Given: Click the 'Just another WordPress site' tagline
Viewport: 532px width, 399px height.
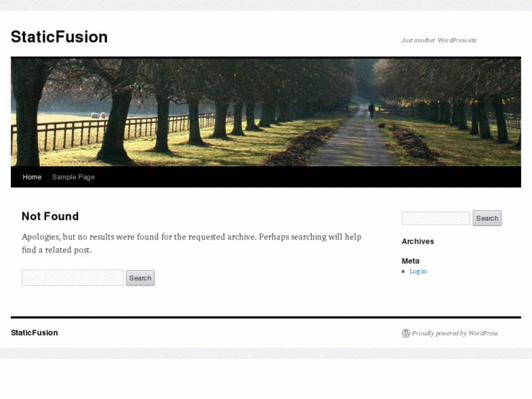Looking at the screenshot, I should tap(439, 40).
